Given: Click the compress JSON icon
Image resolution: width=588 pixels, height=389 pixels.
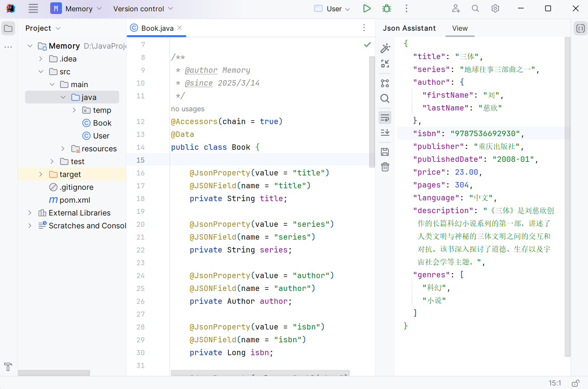Looking at the screenshot, I should point(385,64).
